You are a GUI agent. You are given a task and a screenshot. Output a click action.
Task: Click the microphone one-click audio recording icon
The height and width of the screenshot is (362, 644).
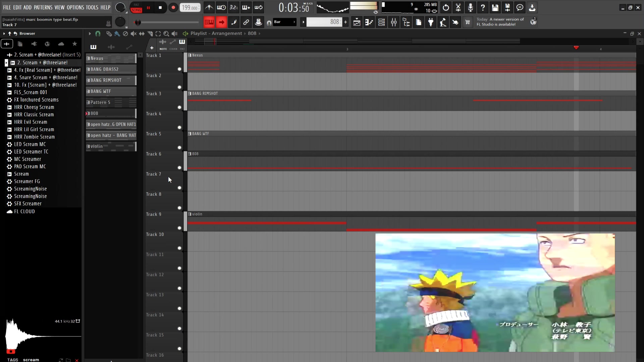pos(471,7)
